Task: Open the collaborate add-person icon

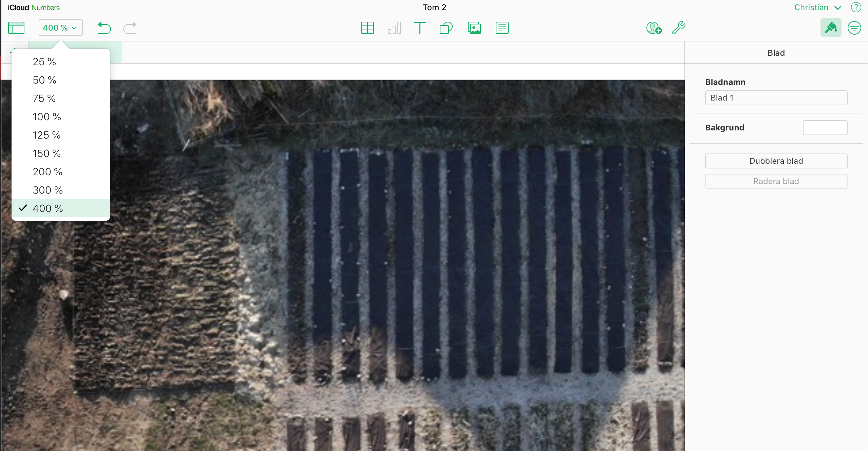Action: (x=654, y=28)
